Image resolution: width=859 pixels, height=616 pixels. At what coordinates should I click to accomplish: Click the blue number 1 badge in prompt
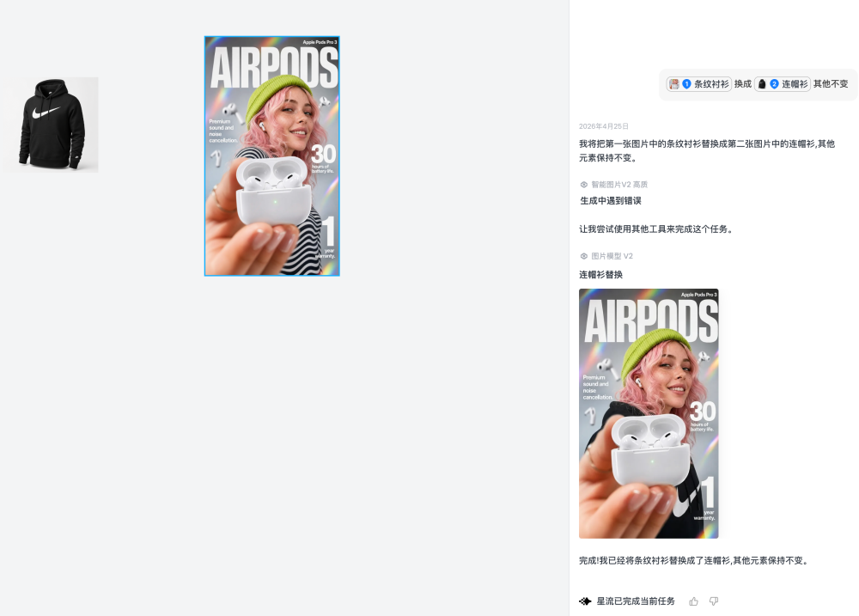click(686, 84)
